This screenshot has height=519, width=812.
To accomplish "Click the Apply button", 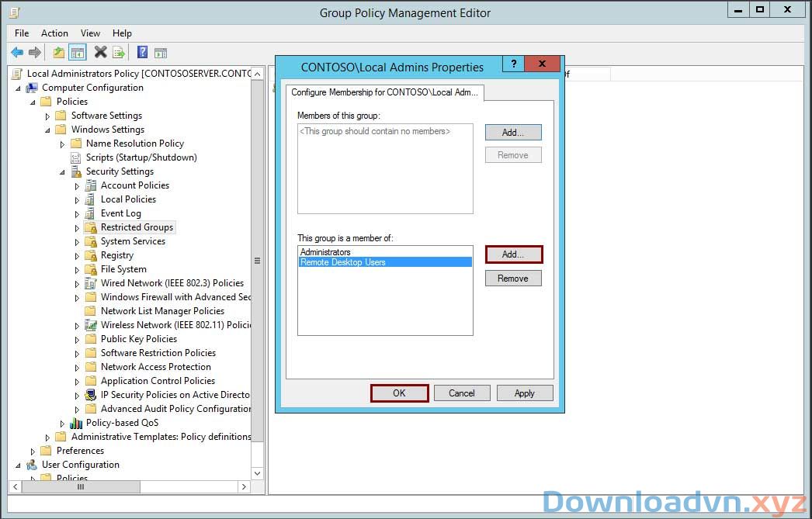I will pos(525,393).
